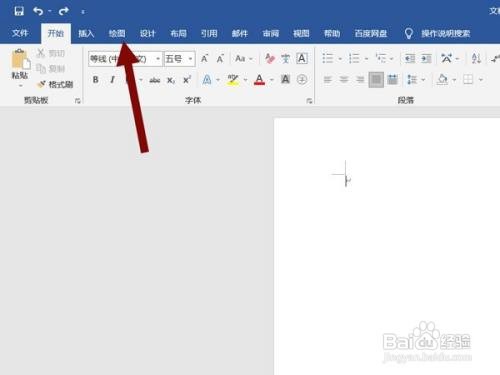Open the highlight color dropdown arrow
Screen dimensions: 500x375
click(246, 80)
